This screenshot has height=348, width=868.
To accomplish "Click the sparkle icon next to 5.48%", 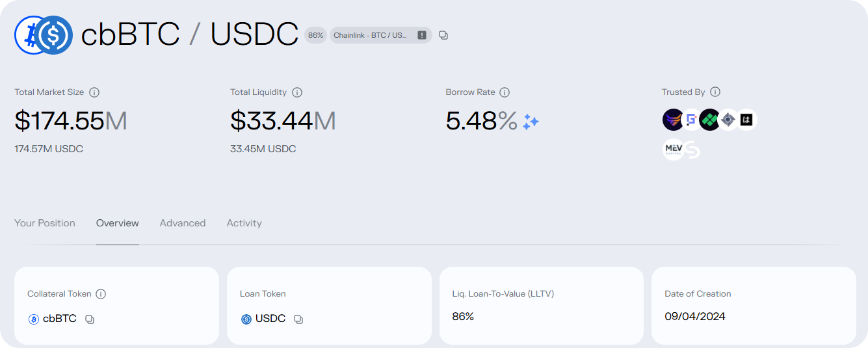I will click(531, 122).
